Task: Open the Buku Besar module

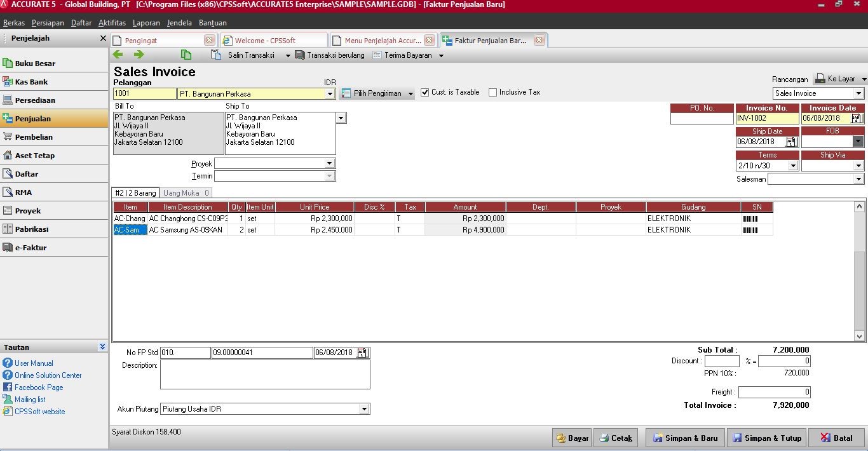Action: click(x=35, y=64)
